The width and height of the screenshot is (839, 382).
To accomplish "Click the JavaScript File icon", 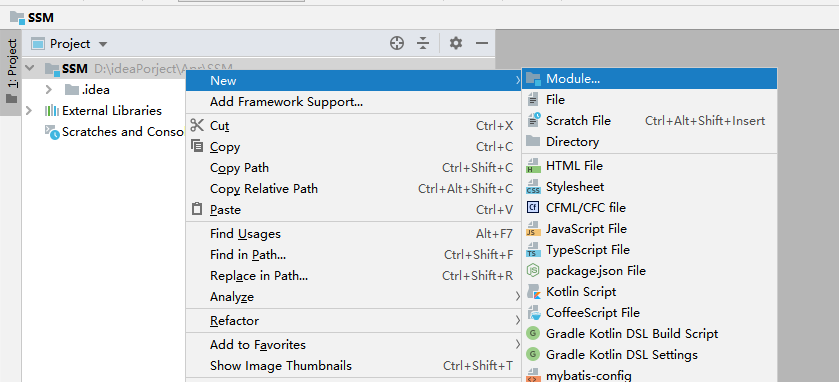I will tap(533, 228).
